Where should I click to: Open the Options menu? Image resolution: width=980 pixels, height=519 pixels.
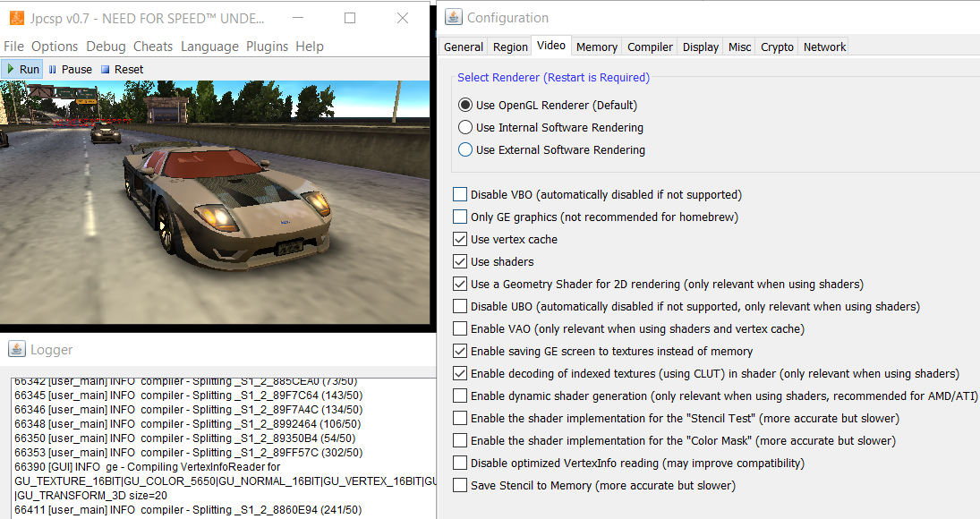(x=55, y=47)
